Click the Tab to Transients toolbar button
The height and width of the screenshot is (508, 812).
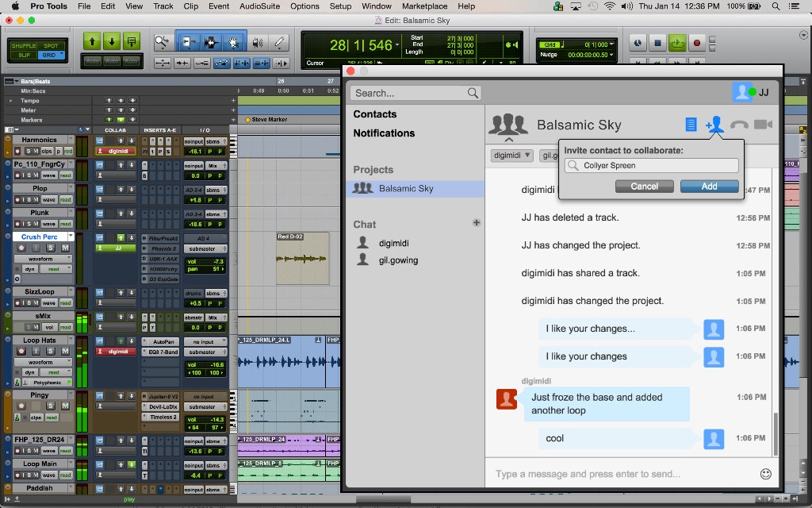click(x=182, y=63)
